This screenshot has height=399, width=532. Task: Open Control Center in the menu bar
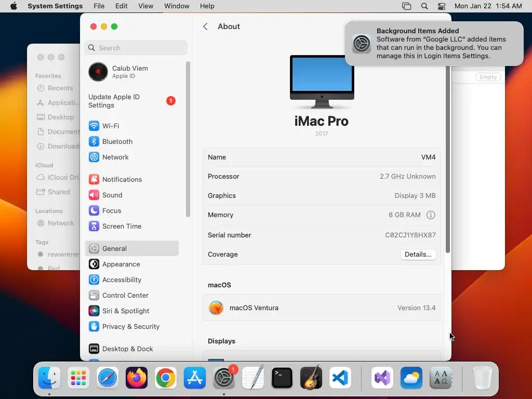[x=442, y=6]
